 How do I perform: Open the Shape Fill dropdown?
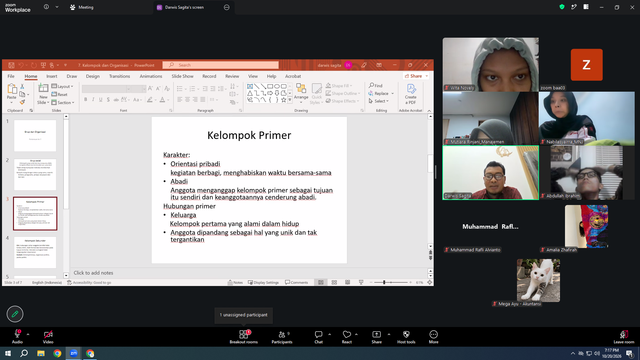(339, 86)
